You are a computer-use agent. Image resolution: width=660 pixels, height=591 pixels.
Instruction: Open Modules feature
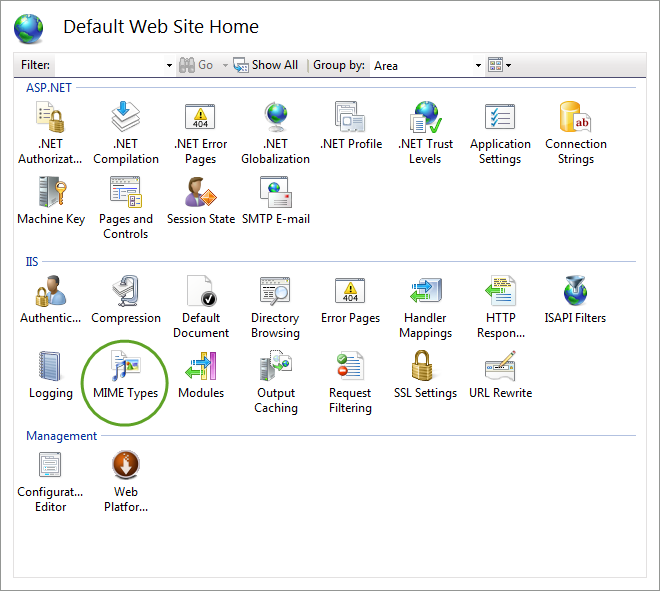coord(201,375)
